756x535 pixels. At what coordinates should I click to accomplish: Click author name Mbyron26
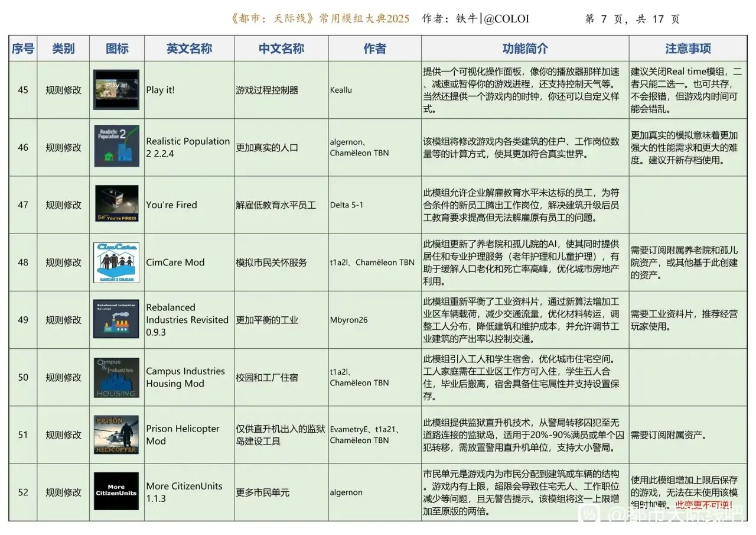pos(348,320)
